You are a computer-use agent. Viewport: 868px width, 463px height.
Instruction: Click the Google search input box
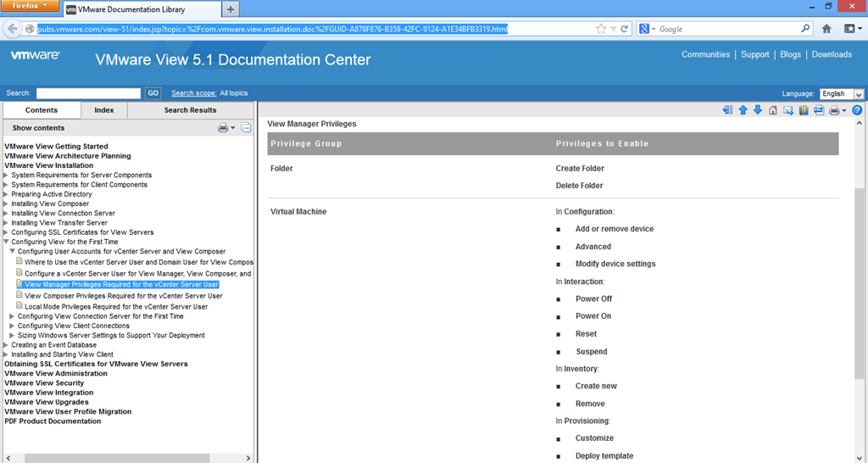728,29
